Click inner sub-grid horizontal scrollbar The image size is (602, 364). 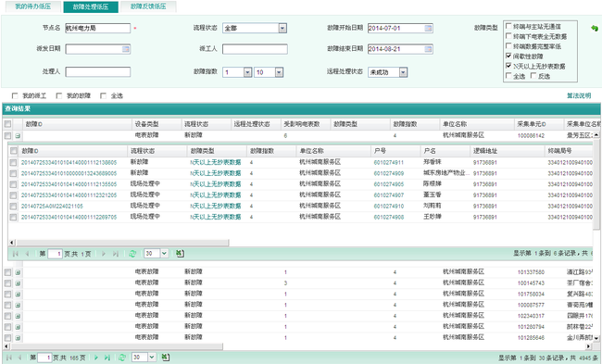[x=122, y=243]
